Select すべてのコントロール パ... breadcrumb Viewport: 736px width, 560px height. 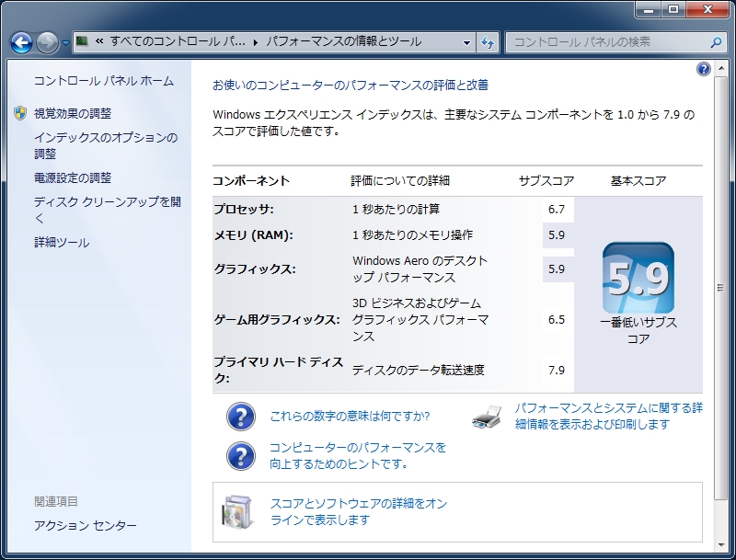point(178,41)
